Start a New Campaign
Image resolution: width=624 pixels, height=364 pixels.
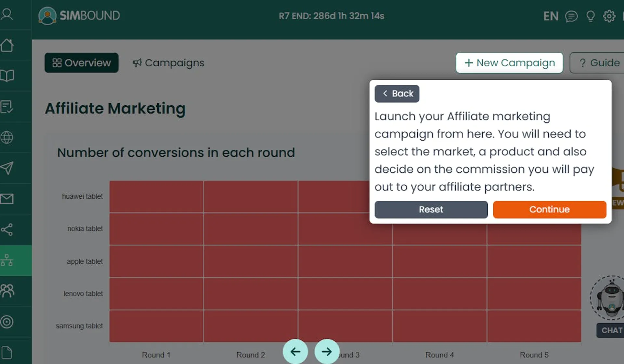pyautogui.click(x=509, y=63)
